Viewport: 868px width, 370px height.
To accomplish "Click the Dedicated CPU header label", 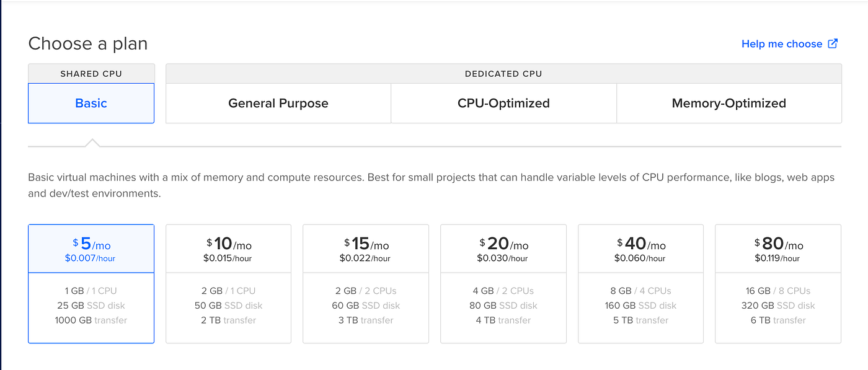I will click(503, 74).
